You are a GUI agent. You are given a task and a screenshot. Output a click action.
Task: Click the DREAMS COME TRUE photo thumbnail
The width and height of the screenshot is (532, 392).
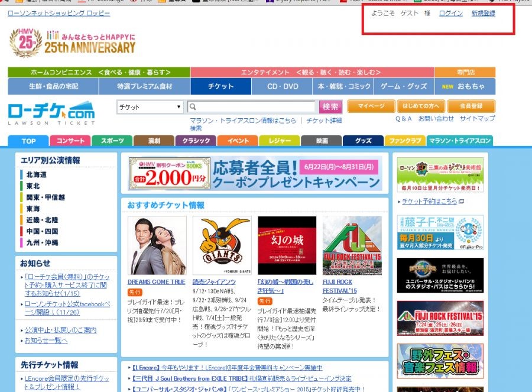point(157,245)
